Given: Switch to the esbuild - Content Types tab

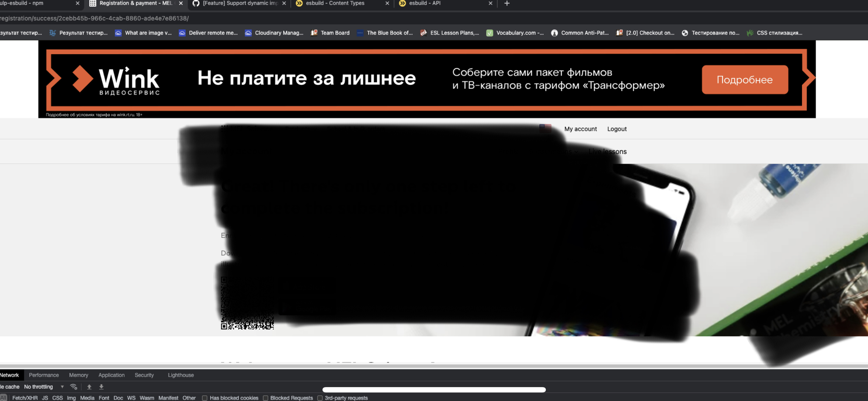Looking at the screenshot, I should [342, 3].
